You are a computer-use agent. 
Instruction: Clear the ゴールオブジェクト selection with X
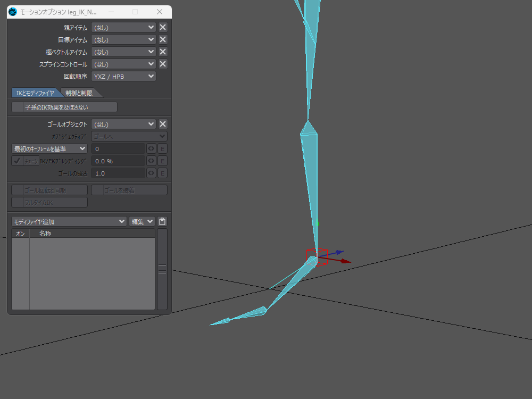coord(163,124)
